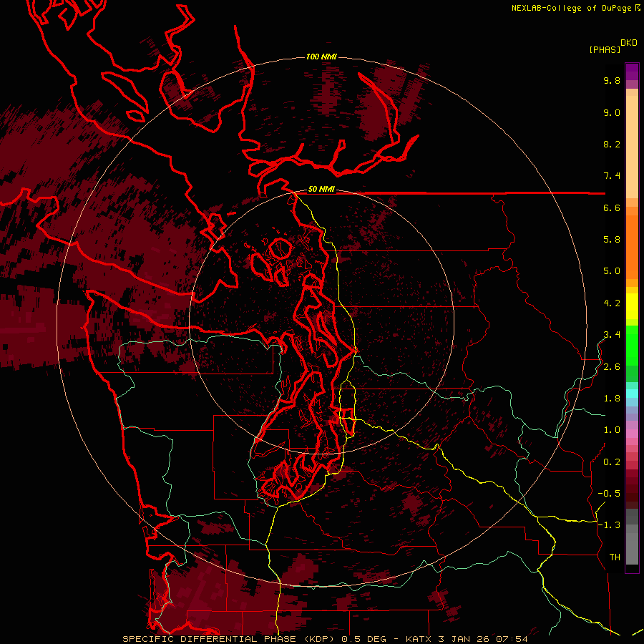Click the 100 NMI range ring label
Viewport: 644px width, 644px height.
click(x=321, y=57)
